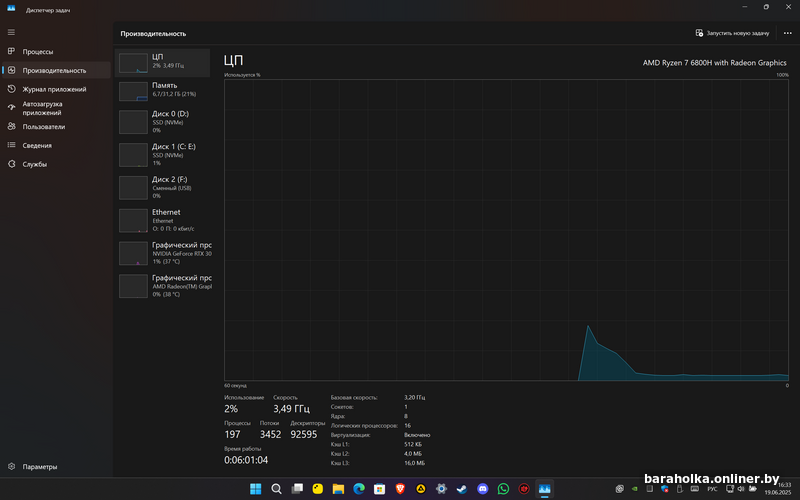Click the volume tray icon
This screenshot has height=500, width=800.
(x=741, y=489)
